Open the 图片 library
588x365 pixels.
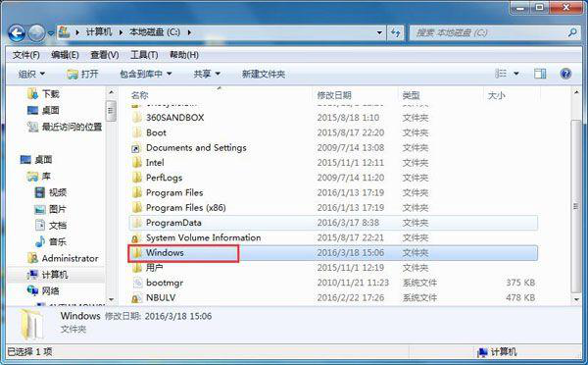tap(51, 209)
